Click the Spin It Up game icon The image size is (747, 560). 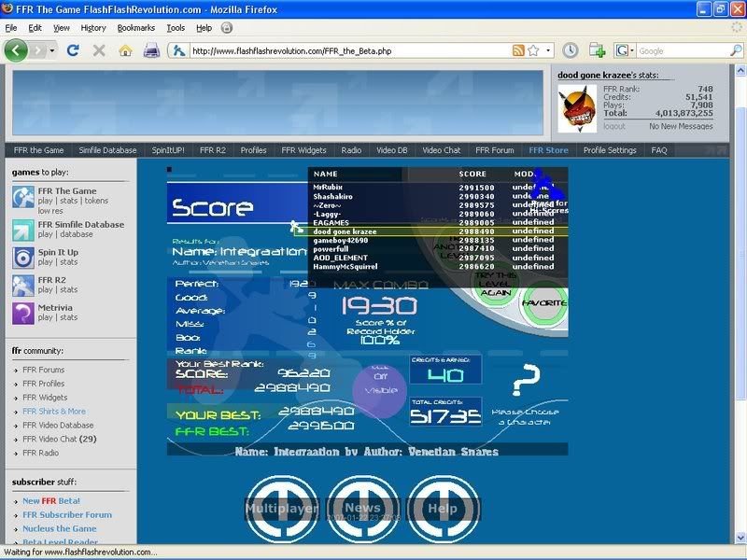pos(23,258)
